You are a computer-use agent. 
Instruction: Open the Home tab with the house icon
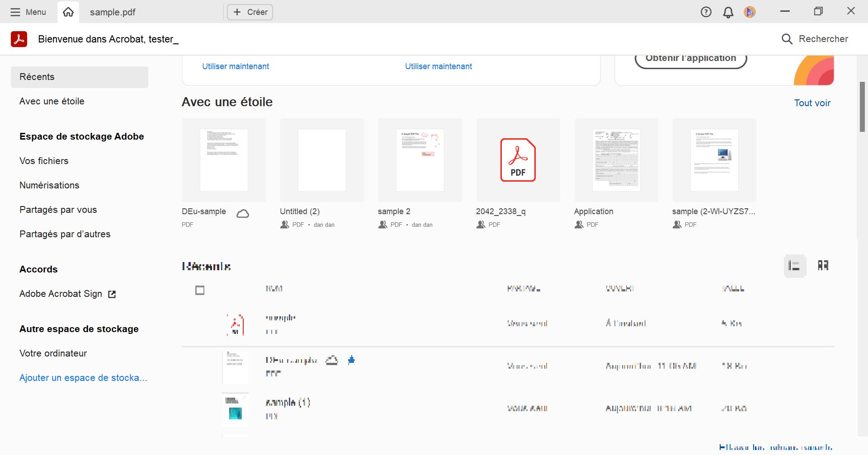(68, 12)
